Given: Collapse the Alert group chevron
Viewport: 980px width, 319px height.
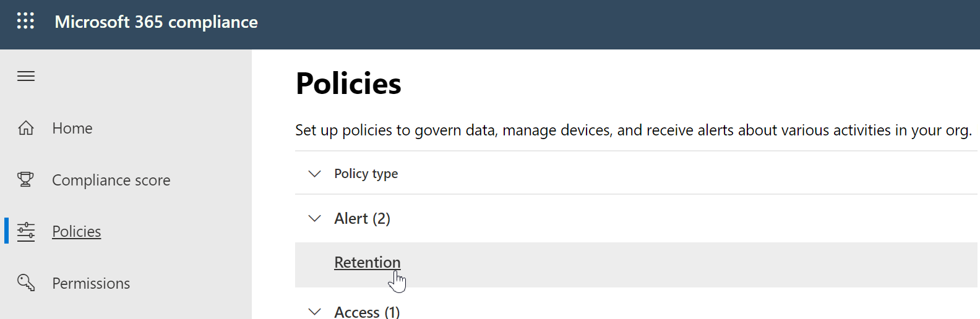Looking at the screenshot, I should point(314,218).
